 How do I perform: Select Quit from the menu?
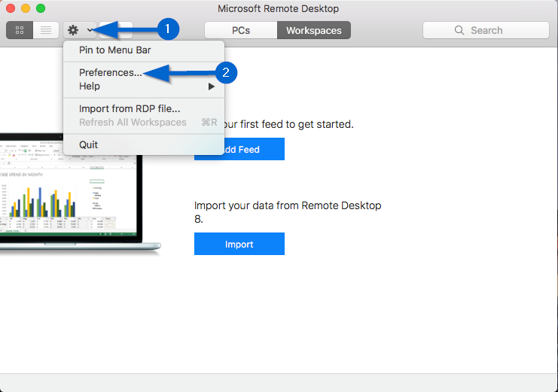(x=144, y=144)
